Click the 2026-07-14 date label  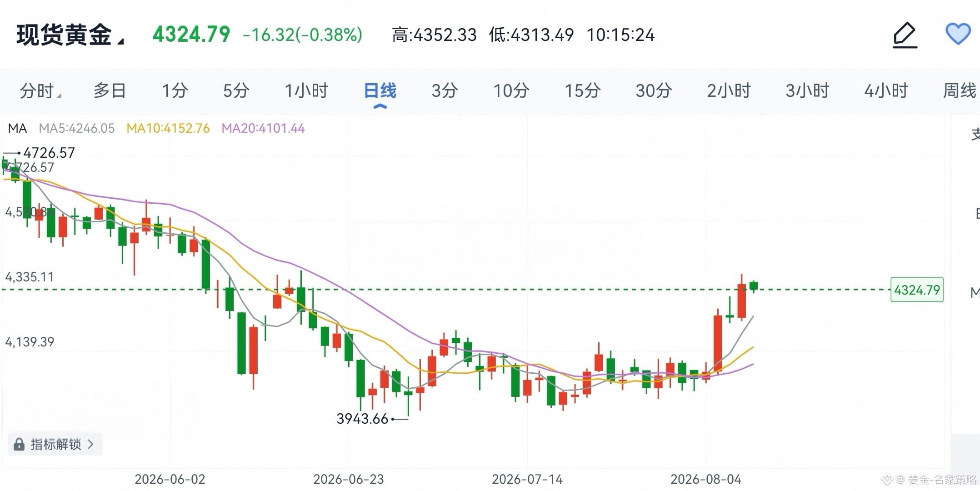[527, 479]
